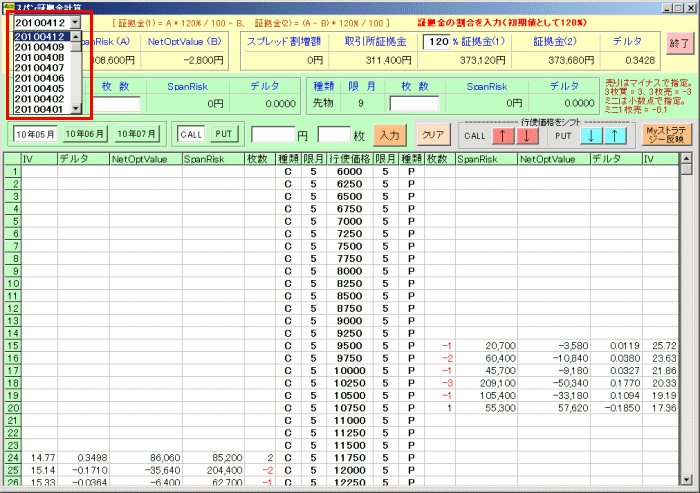Toggle the PUT option type button

[x=222, y=133]
